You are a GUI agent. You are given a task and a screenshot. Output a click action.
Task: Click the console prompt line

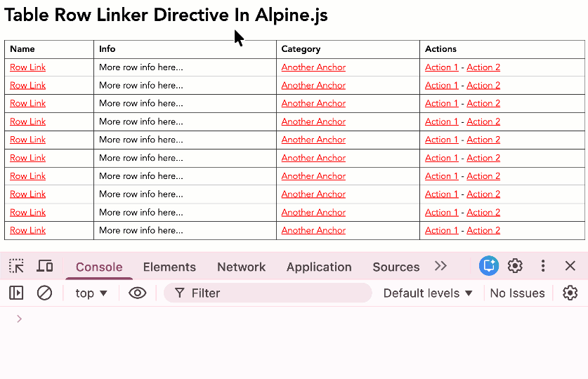[294, 319]
